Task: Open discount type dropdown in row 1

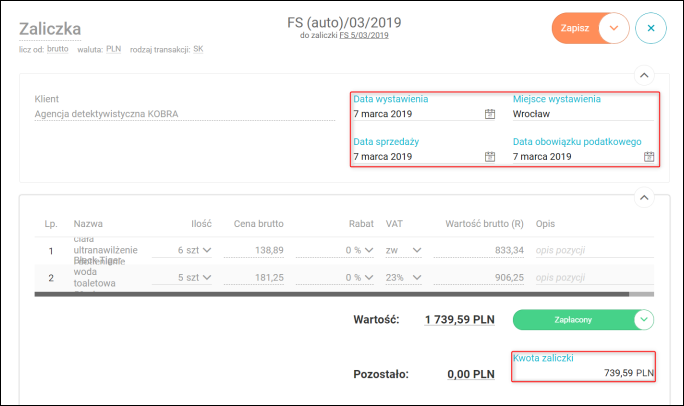Action: [x=366, y=250]
